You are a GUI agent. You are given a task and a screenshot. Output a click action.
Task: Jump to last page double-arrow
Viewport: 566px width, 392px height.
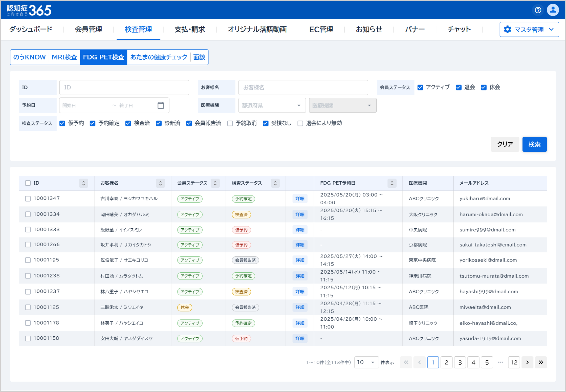click(x=541, y=362)
